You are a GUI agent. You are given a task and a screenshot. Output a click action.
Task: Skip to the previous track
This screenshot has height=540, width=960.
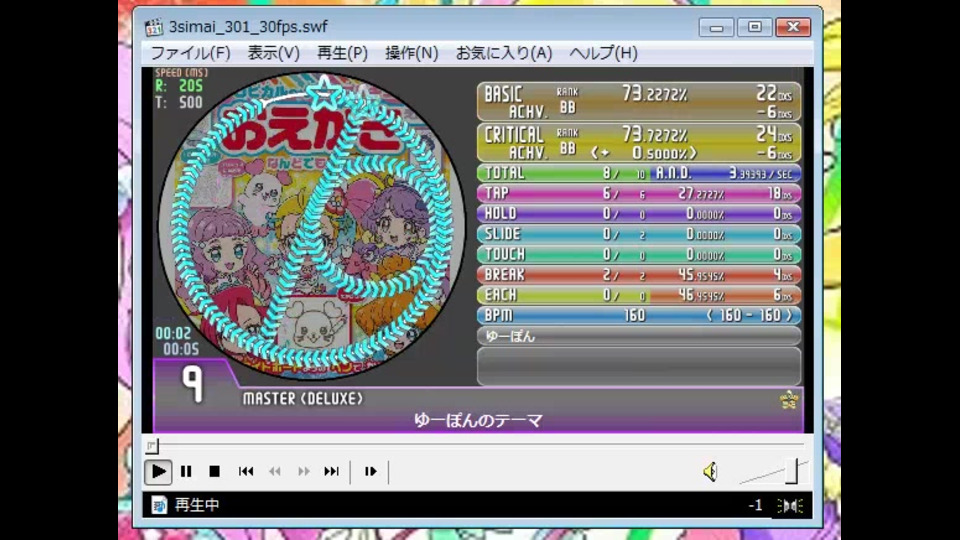(x=246, y=471)
